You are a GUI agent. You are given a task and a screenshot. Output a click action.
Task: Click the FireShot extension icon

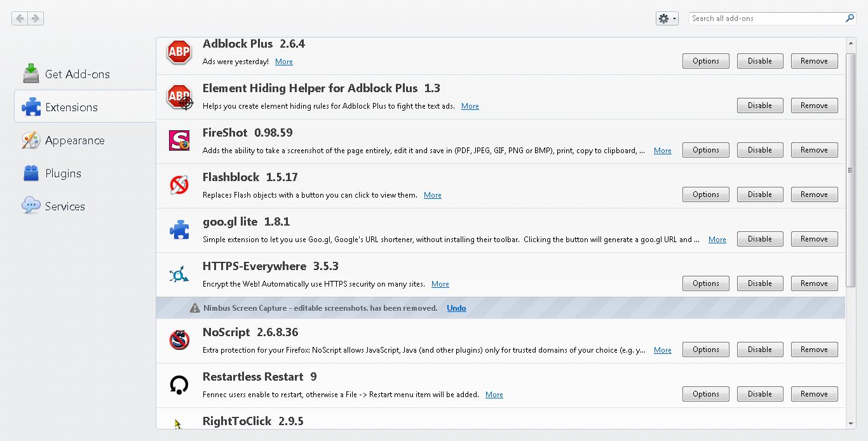pyautogui.click(x=179, y=140)
